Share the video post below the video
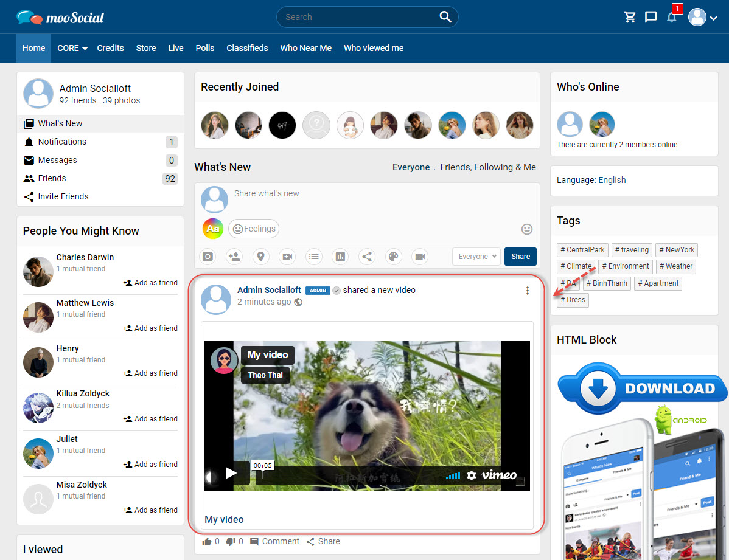729x560 pixels. [x=323, y=541]
